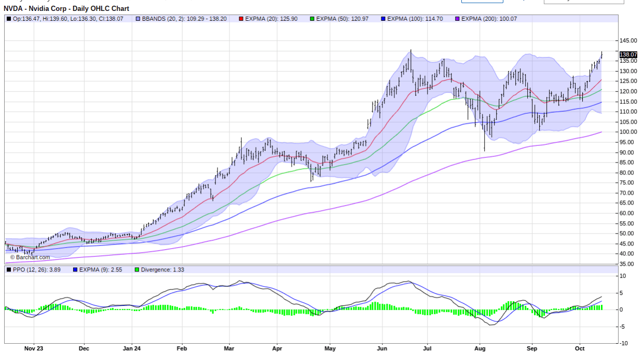Click the PPO axis label -10
Screen dimensions: 644x352
pos(624,343)
